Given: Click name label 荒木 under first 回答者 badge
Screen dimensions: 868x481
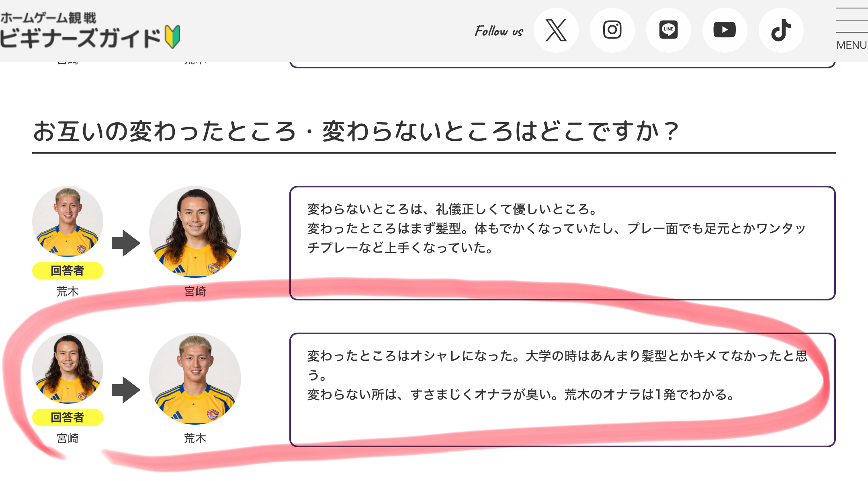Looking at the screenshot, I should [68, 291].
